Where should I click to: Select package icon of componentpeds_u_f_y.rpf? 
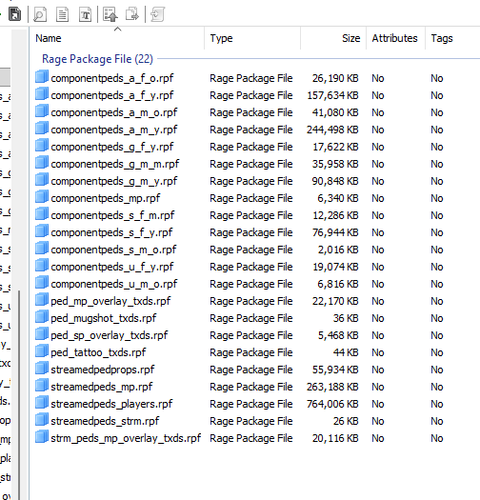42,265
